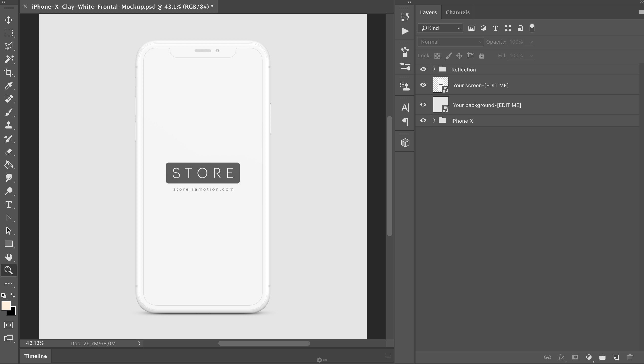
Task: Open the Clone Source panel icon
Action: pos(405,87)
